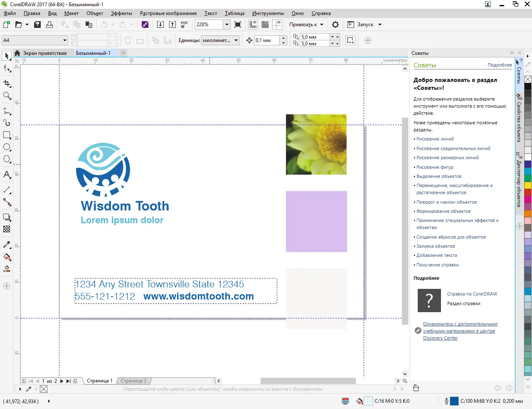Add a start-of-document page button
The width and height of the screenshot is (532, 409).
[x=24, y=381]
